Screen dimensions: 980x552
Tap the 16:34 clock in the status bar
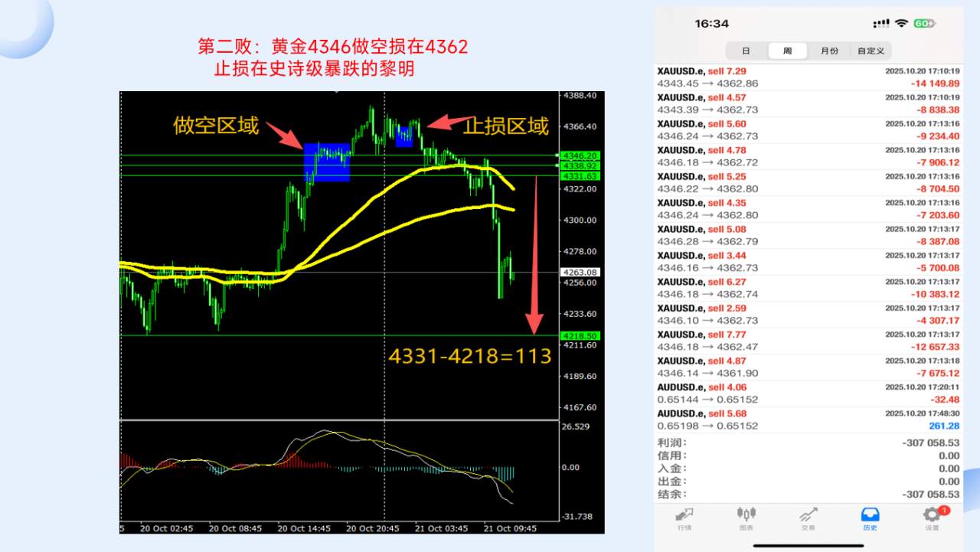point(711,24)
